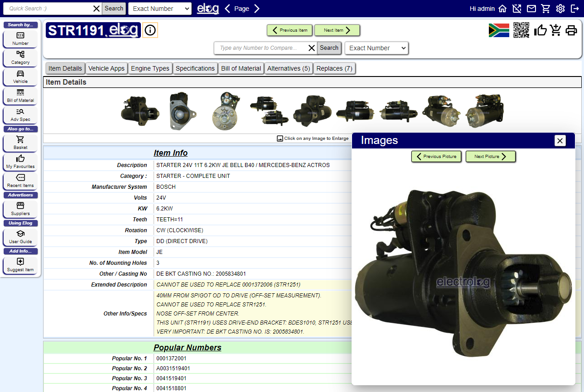Click the Next Item button
584x392 pixels.
(x=337, y=30)
